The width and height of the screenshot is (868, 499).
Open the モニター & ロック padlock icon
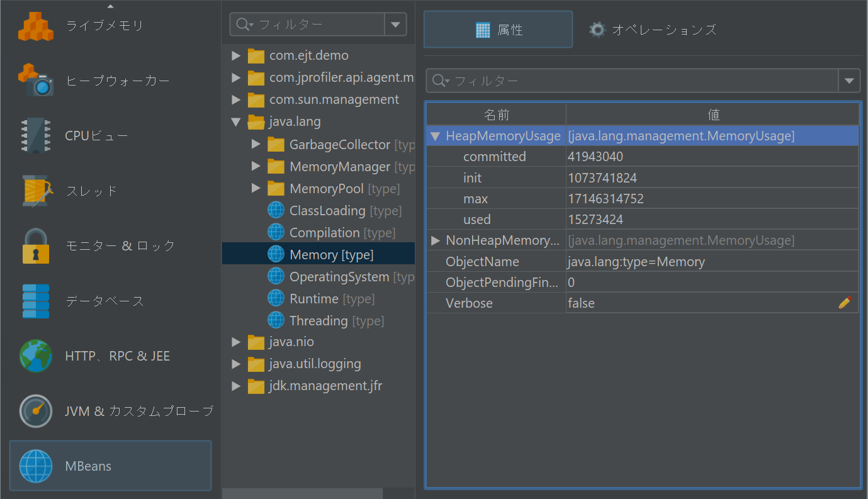coord(36,245)
